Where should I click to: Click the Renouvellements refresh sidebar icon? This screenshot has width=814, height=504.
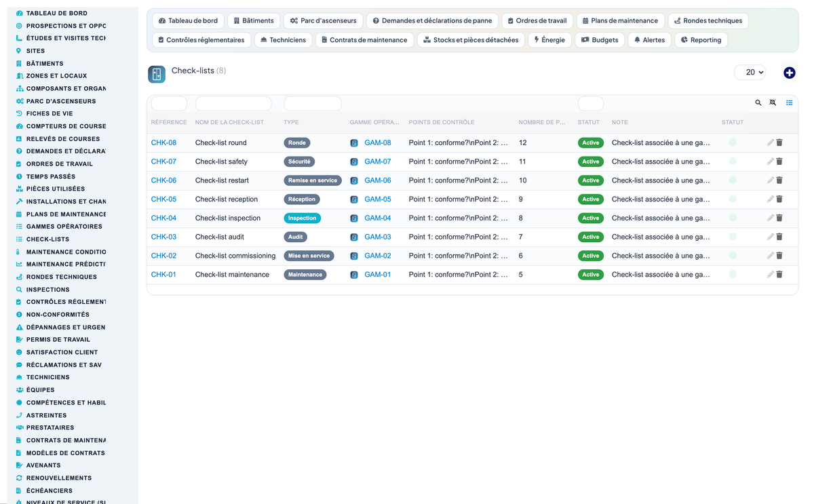[x=19, y=478]
